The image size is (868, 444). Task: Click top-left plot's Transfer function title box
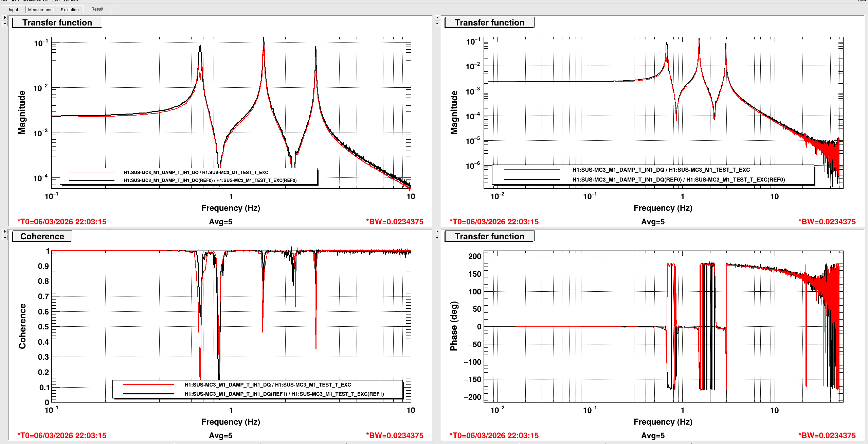pos(57,22)
